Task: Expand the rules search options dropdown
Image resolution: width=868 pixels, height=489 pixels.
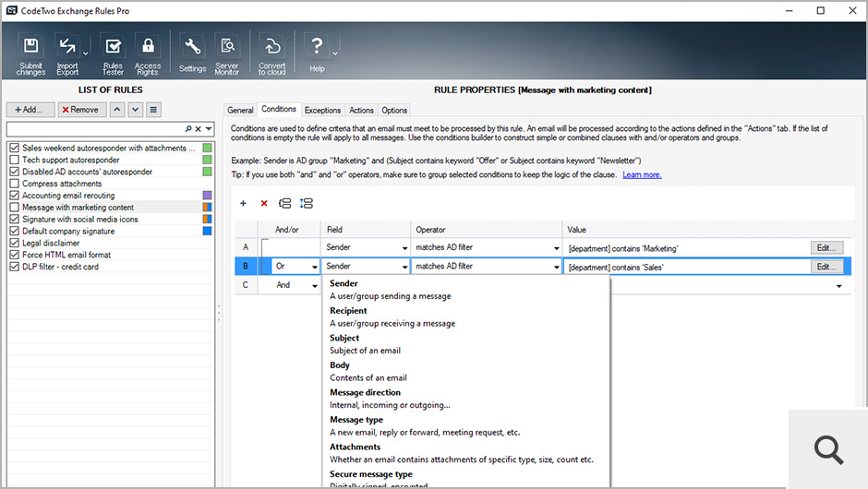Action: coord(209,129)
